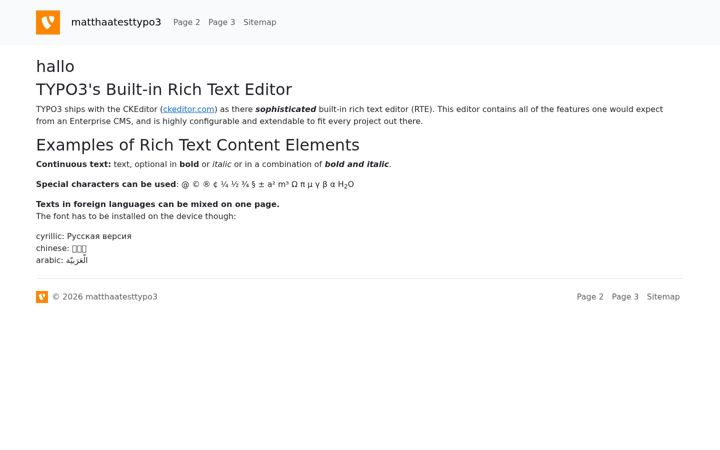Image resolution: width=720 pixels, height=450 pixels.
Task: Click the 'bold and italic' sample text
Action: click(357, 164)
